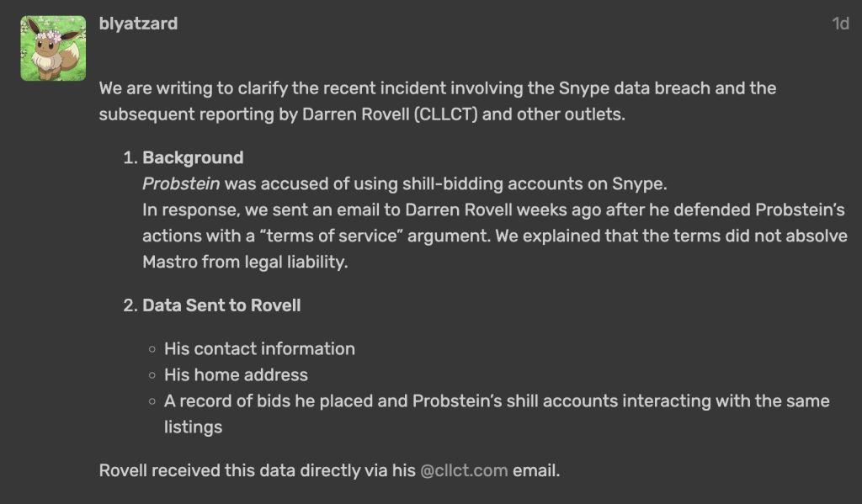This screenshot has width=862, height=504.
Task: Click blyatzard's Eevee avatar image
Action: point(53,48)
